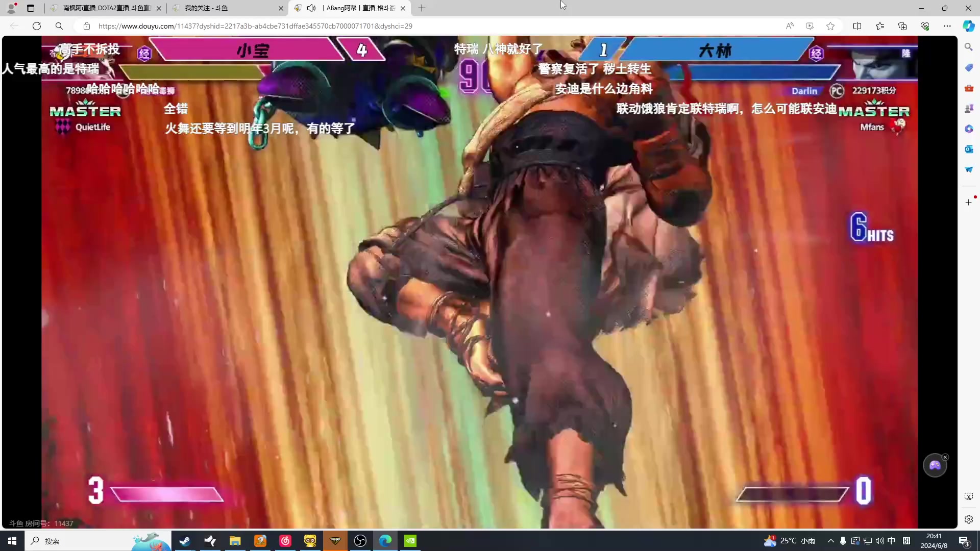Click the video enhance icon in address bar
This screenshot has width=980, height=551.
pos(810,26)
